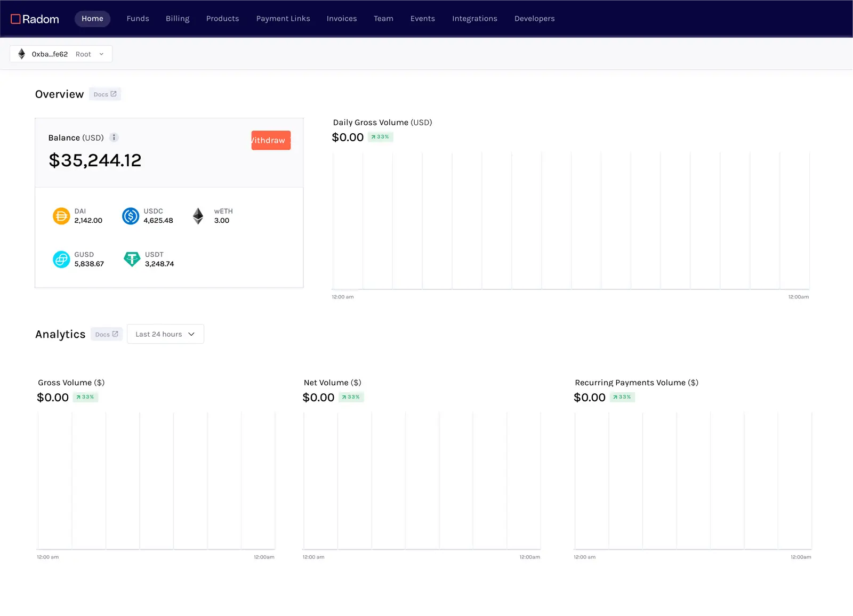This screenshot has height=616, width=853.
Task: Click the Daily Gross Volume 33% badge
Action: tap(380, 137)
